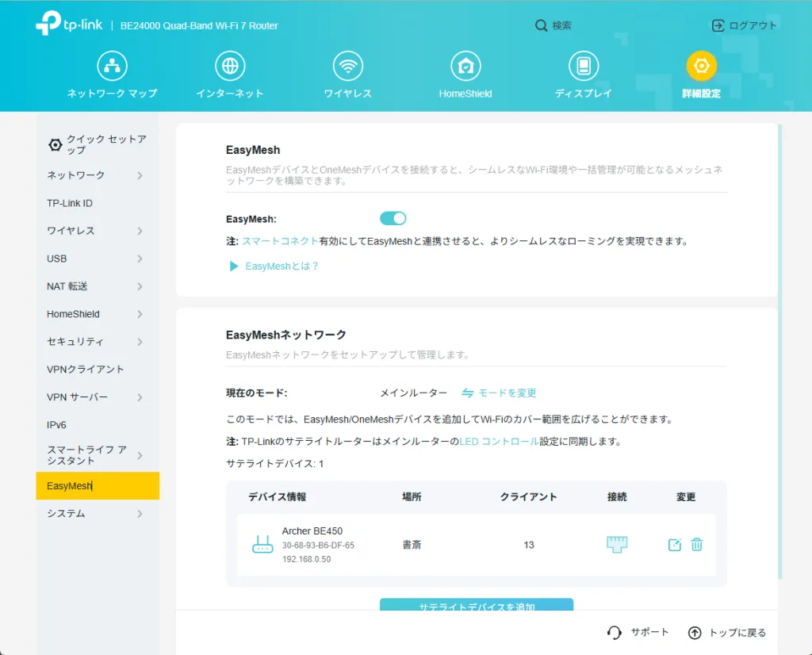Click the サテライトデバイスを追加 button
Screen dimensions: 812x655
(477, 604)
